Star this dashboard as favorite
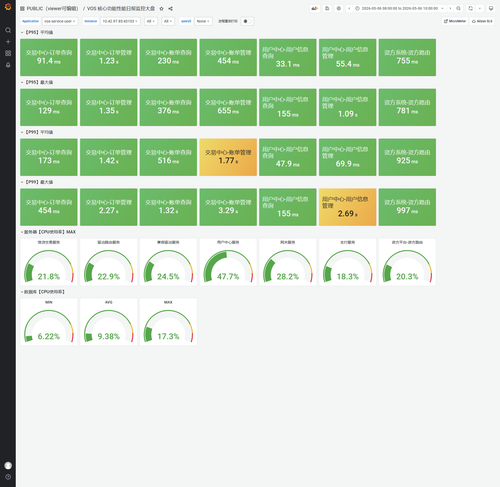The width and height of the screenshot is (500, 487). (x=161, y=9)
